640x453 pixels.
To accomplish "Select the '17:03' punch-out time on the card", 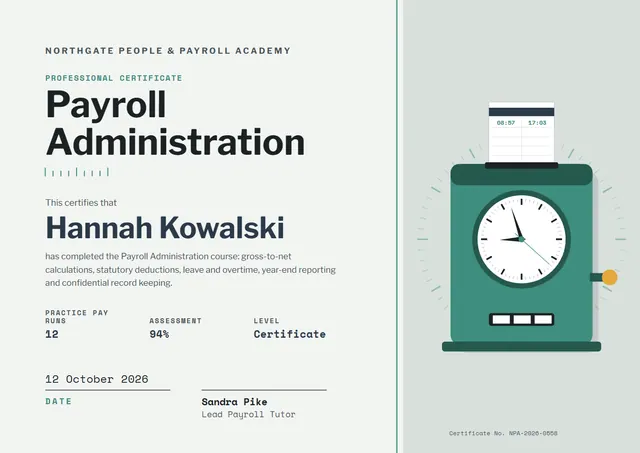I will [x=537, y=123].
